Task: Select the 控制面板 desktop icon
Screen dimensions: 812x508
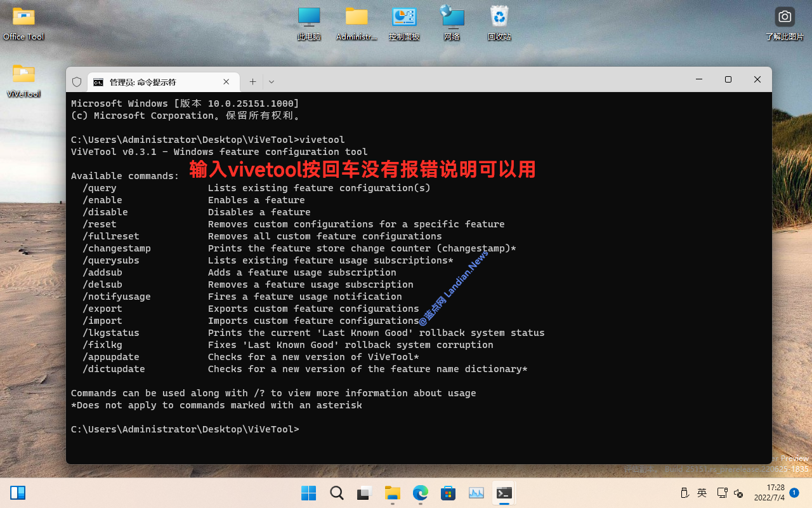Action: (x=404, y=23)
